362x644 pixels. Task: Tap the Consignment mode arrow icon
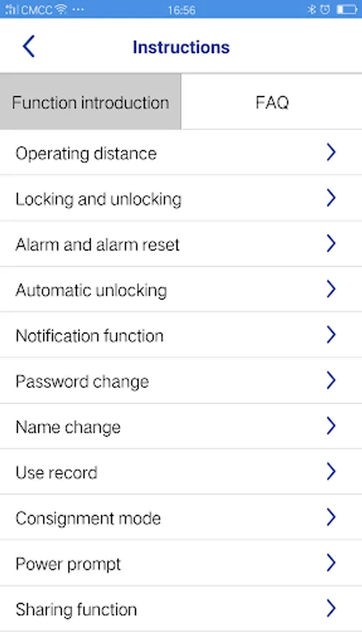click(x=331, y=517)
